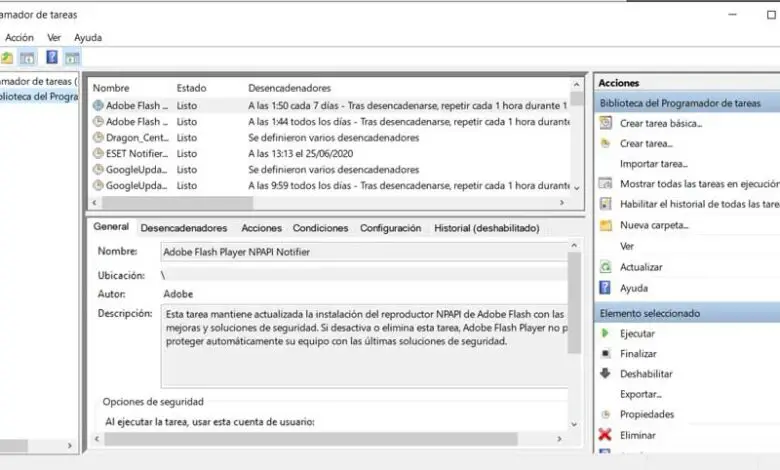Open the Acción menu
Screen dimensions: 780x470
(19, 38)
